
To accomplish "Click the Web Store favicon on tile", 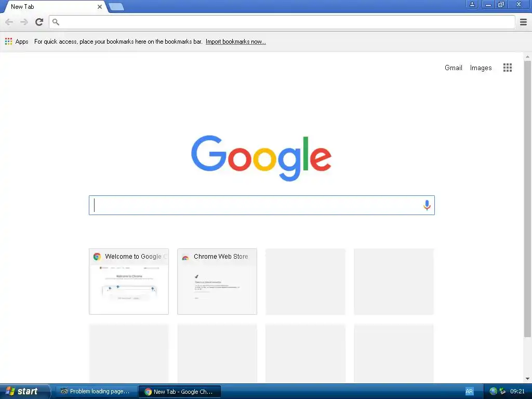I will coord(185,258).
